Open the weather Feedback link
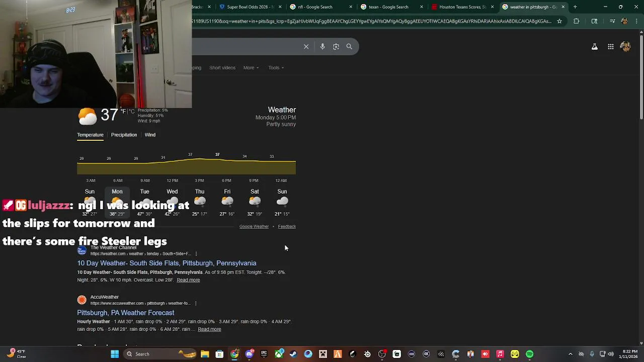This screenshot has width=644, height=362. [x=287, y=227]
